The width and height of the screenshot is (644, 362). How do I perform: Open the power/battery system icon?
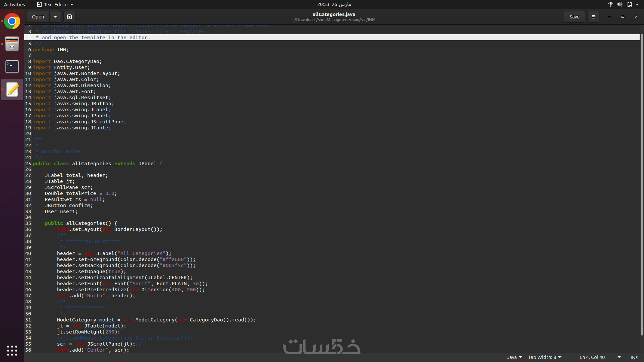click(x=630, y=4)
